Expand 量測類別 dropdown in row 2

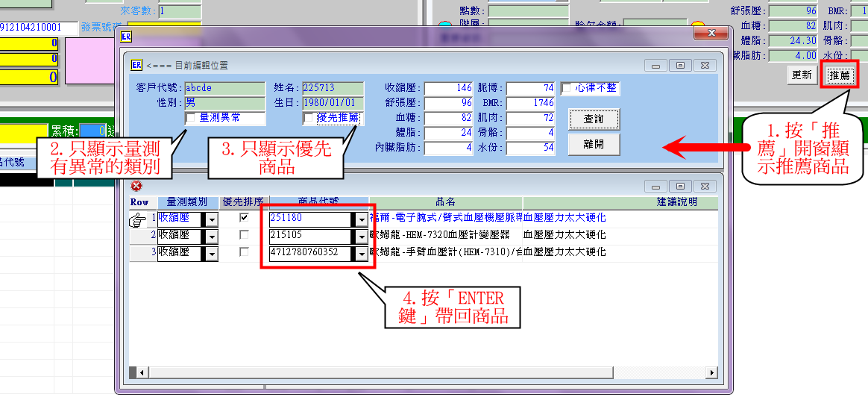coord(211,236)
